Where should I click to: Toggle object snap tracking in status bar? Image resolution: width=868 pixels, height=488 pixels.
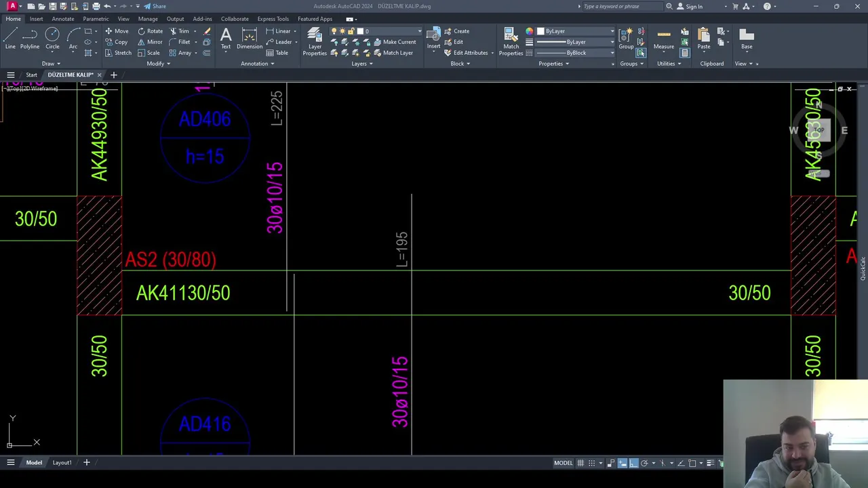tap(681, 463)
